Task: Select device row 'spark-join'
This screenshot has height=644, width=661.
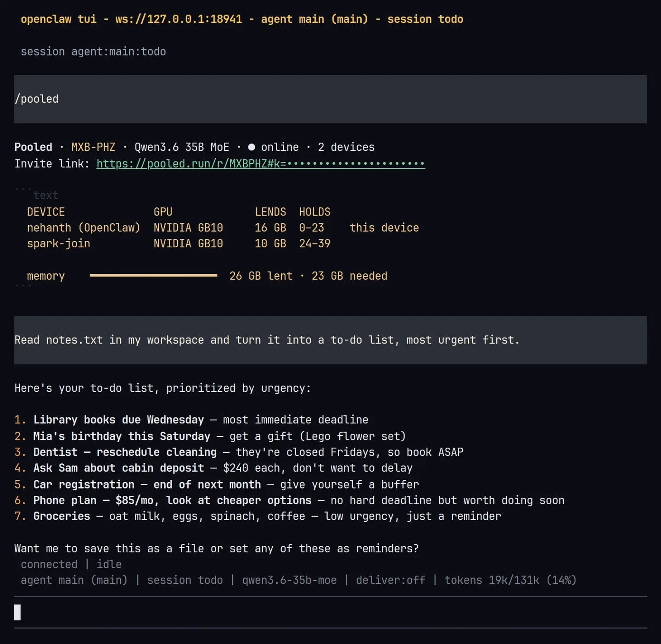Action: click(179, 244)
